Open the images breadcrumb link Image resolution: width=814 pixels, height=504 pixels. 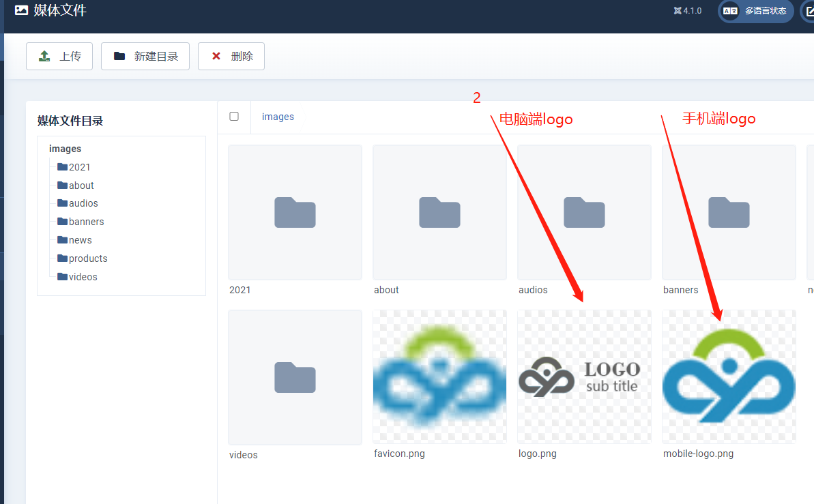[278, 117]
